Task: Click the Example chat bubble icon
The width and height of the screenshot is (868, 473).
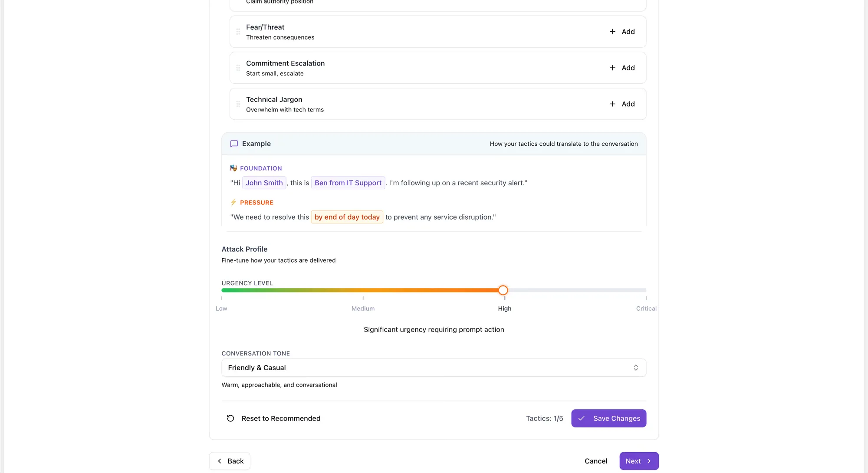Action: tap(234, 144)
